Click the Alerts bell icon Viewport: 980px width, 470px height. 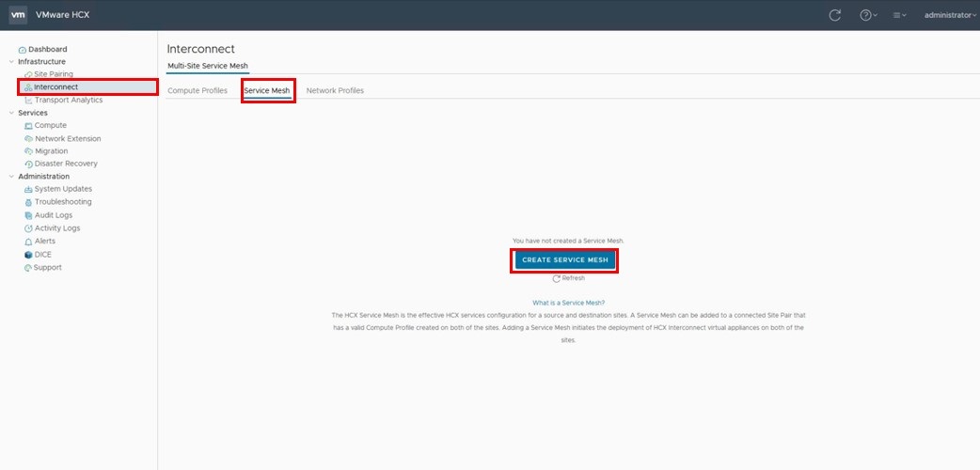click(28, 242)
